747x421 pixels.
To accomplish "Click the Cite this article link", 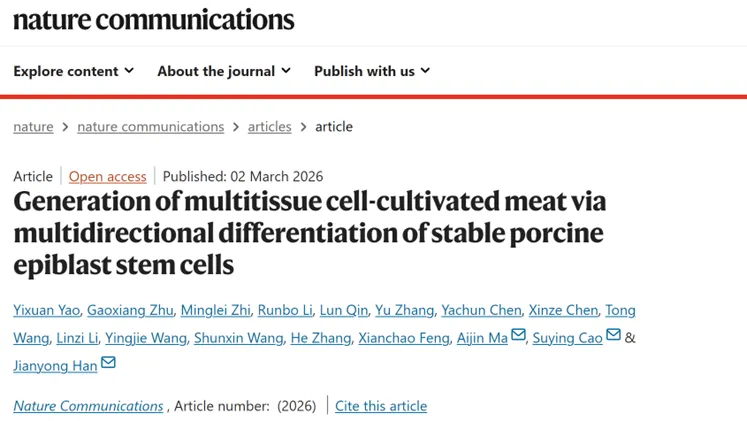I will (x=381, y=406).
